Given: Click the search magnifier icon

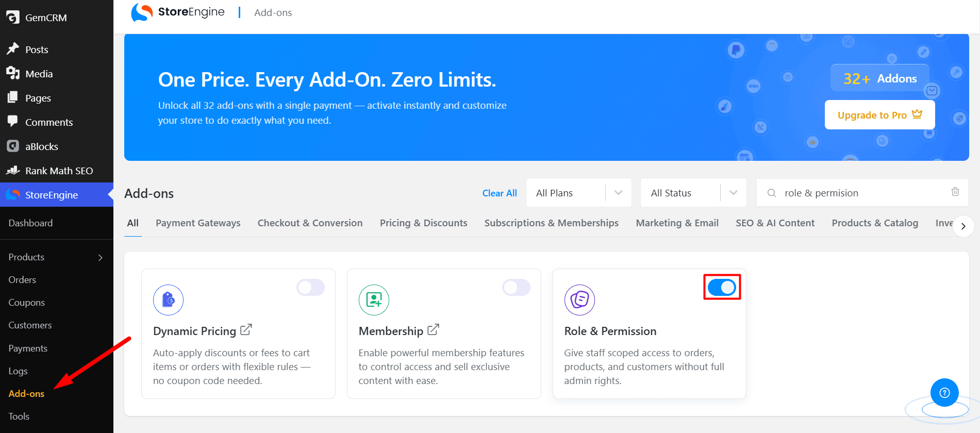Looking at the screenshot, I should click(x=771, y=193).
